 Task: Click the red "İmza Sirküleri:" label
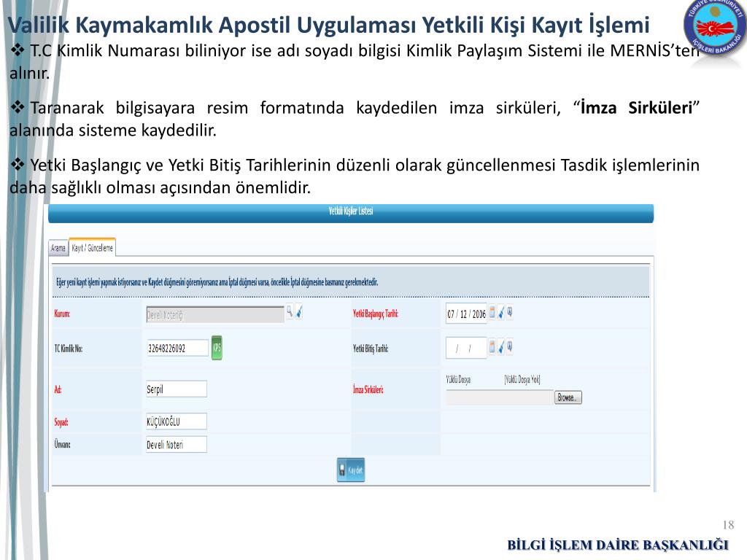tap(368, 389)
